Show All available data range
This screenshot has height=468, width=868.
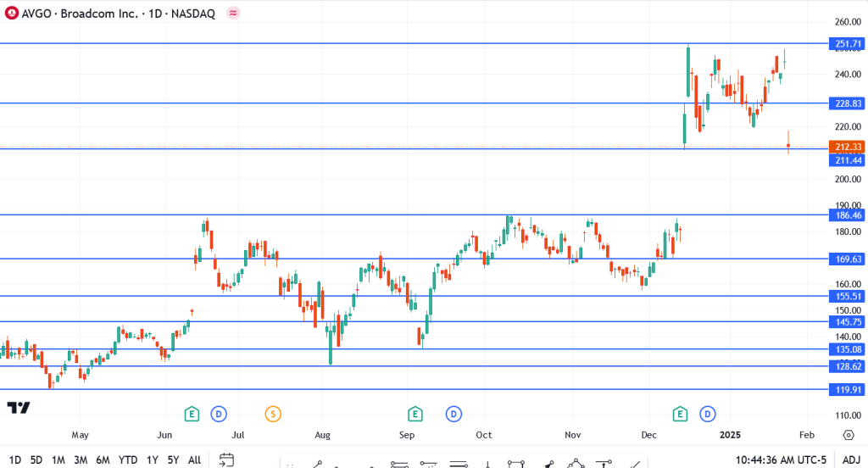[194, 460]
